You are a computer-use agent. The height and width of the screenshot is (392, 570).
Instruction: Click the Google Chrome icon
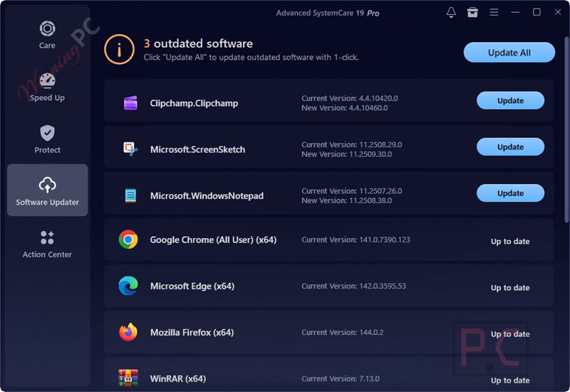(128, 239)
